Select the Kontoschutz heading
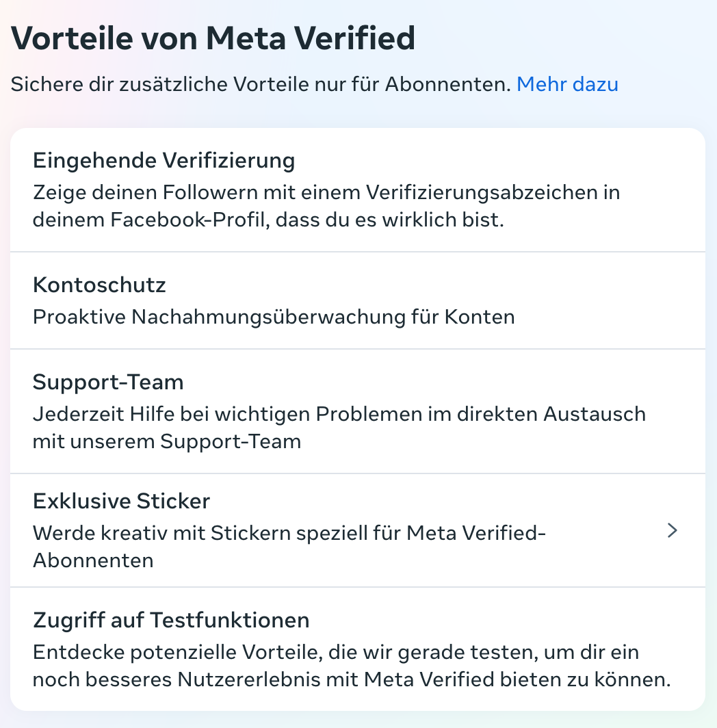The image size is (717, 728). tap(99, 285)
